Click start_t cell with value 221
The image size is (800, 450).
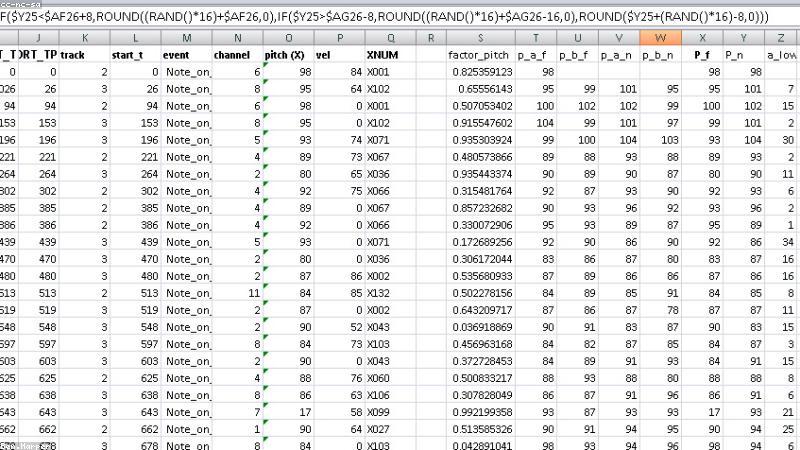(136, 157)
